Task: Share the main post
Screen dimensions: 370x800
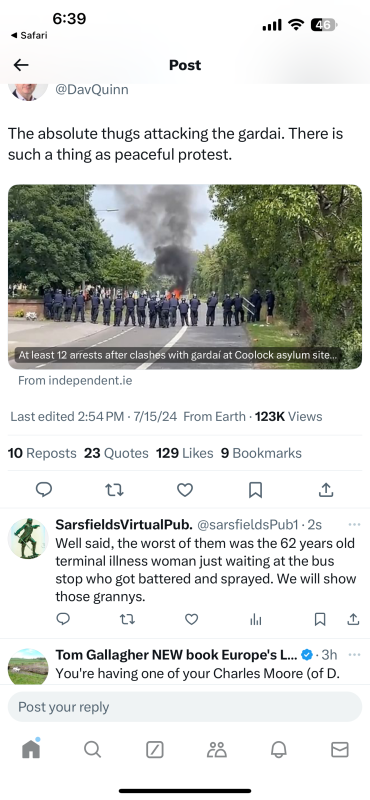Action: click(326, 490)
